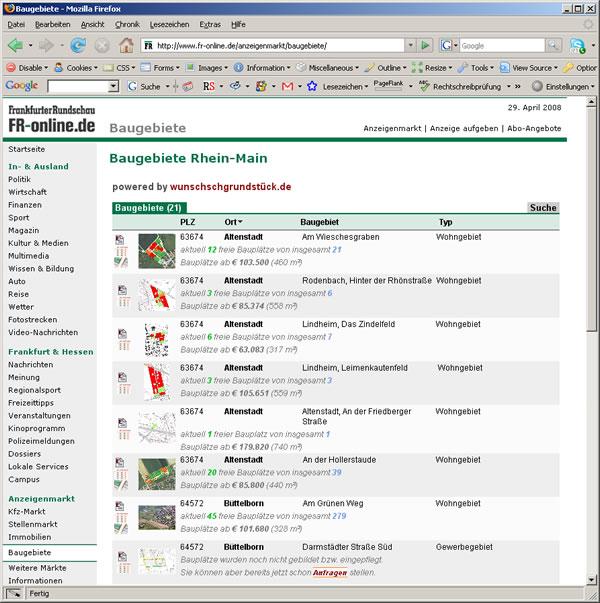Image resolution: width=600 pixels, height=603 pixels.
Task: Click the Google Toolbar search input field
Action: pos(78,87)
